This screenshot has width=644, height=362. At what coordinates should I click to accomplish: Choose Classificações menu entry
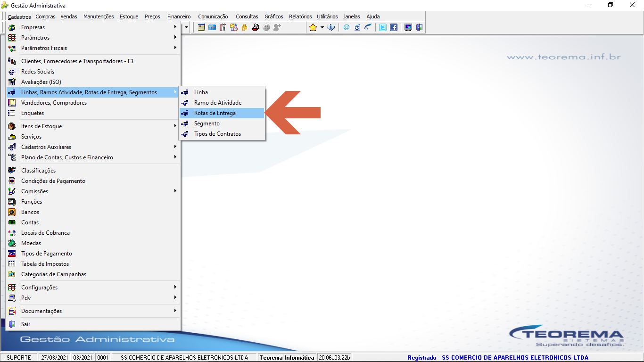point(93,171)
